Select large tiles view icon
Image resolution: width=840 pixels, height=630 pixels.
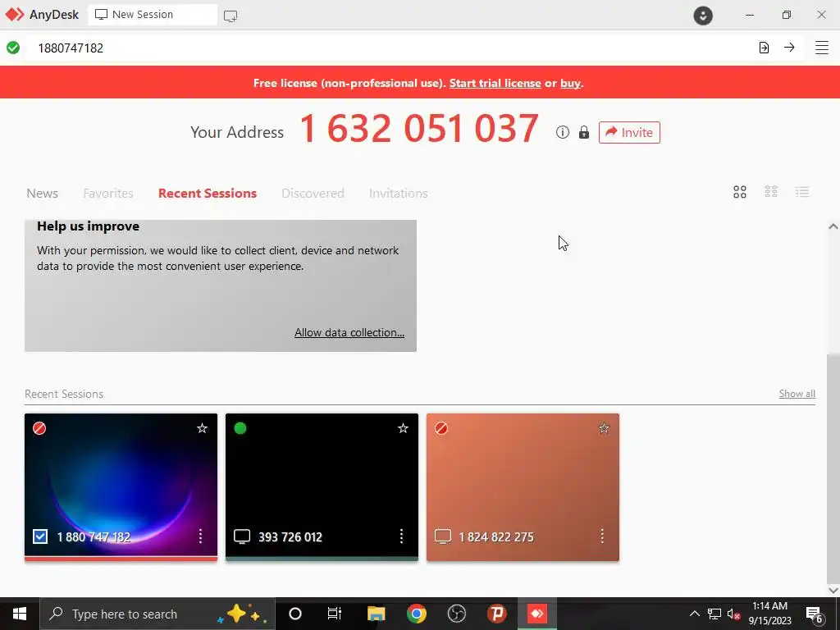click(740, 192)
